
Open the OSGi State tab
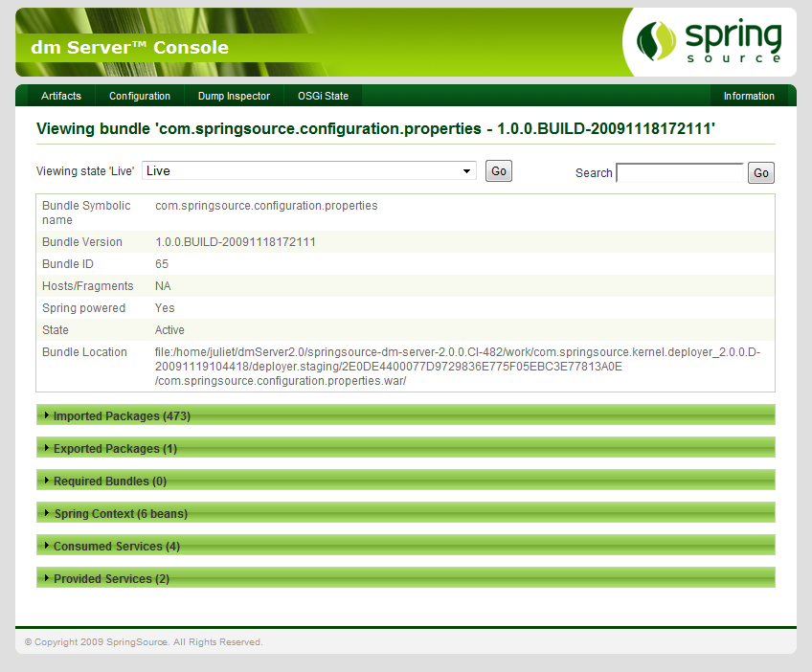(x=323, y=96)
